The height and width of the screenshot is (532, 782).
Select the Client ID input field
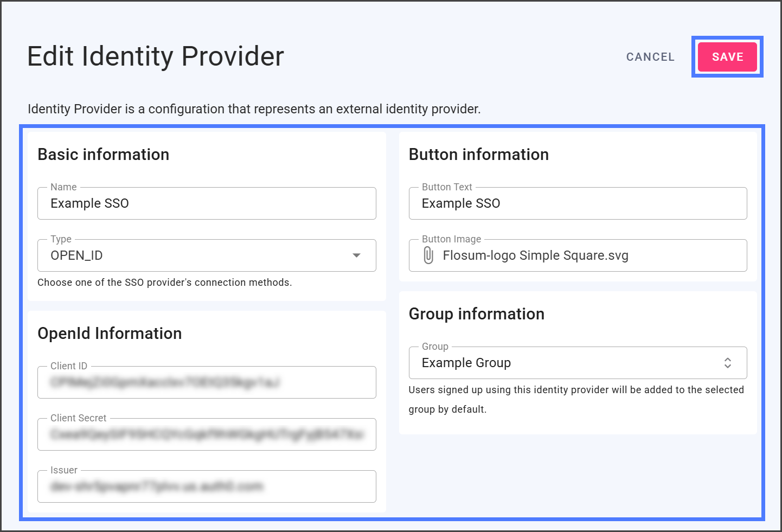[206, 382]
